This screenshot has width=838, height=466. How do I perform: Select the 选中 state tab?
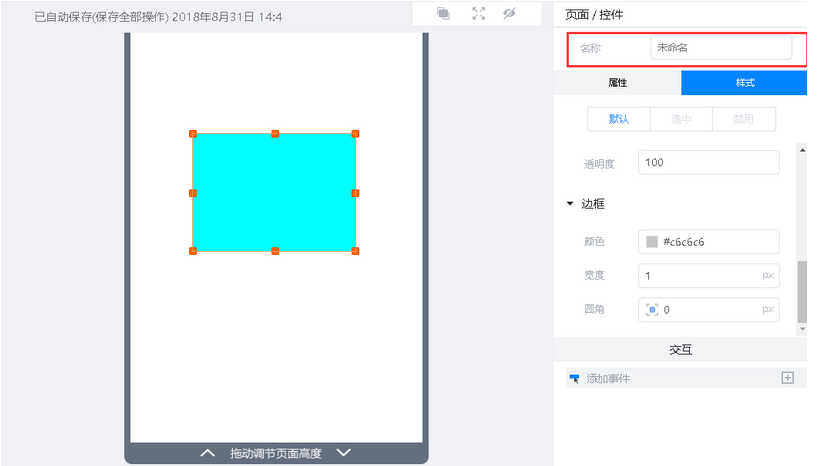[x=681, y=119]
